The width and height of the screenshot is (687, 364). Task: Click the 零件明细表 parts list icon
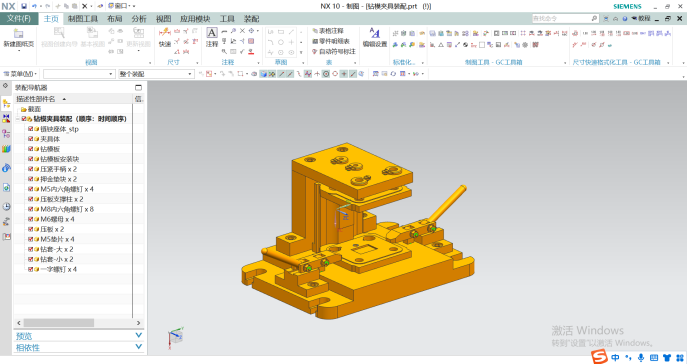pyautogui.click(x=315, y=41)
